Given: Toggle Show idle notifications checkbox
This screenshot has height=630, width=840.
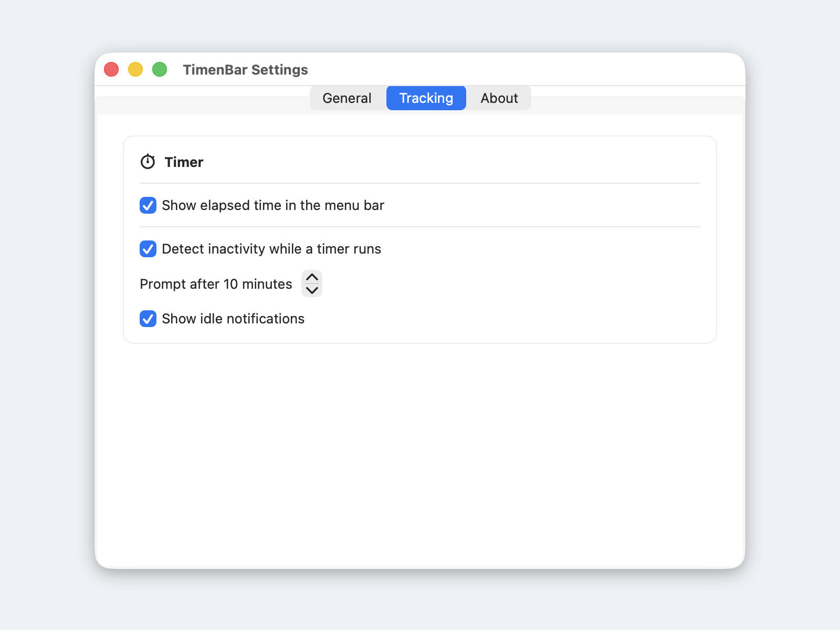Looking at the screenshot, I should tap(148, 319).
